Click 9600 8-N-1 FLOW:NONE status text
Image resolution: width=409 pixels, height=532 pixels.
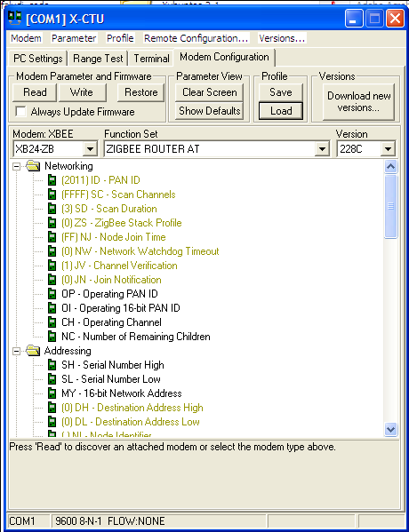[110, 520]
